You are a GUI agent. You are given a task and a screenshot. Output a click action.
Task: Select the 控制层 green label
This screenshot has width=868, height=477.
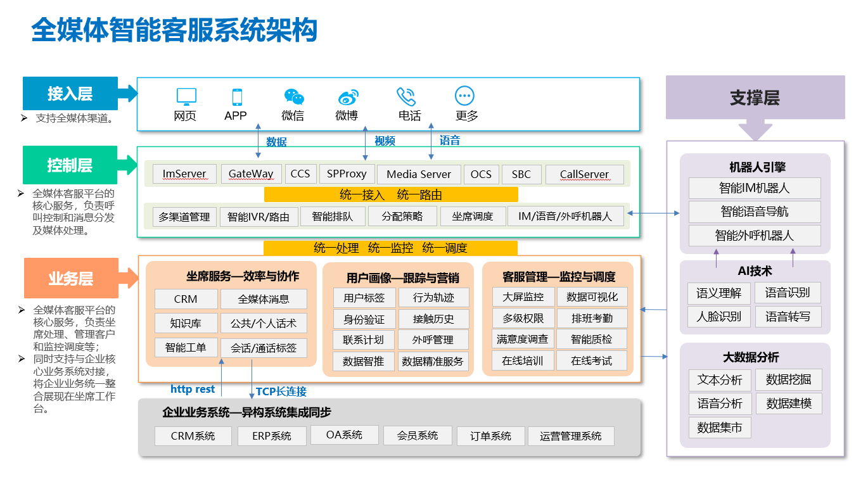click(x=70, y=165)
